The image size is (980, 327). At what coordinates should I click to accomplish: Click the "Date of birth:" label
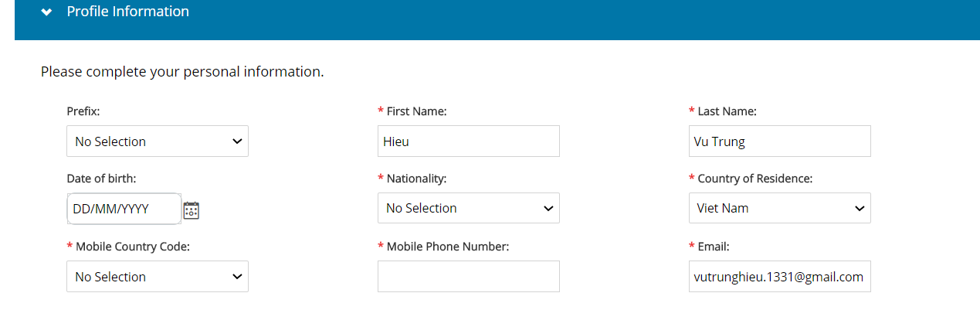[102, 179]
